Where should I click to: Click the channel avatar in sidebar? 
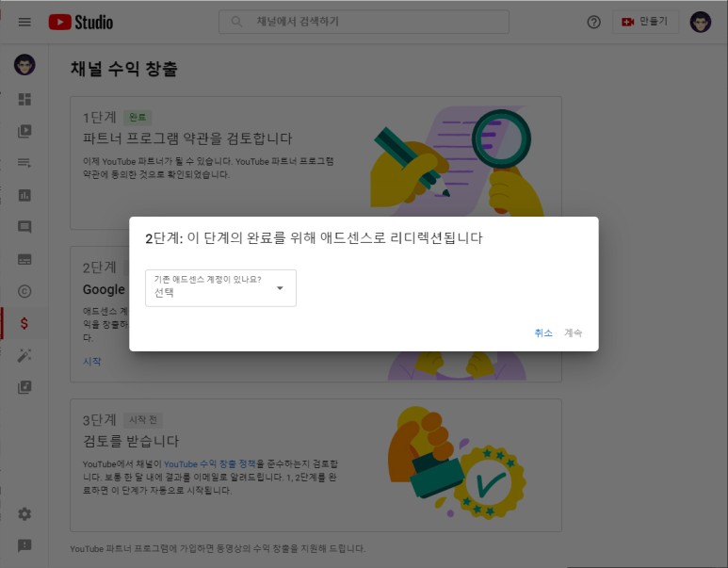click(x=24, y=65)
